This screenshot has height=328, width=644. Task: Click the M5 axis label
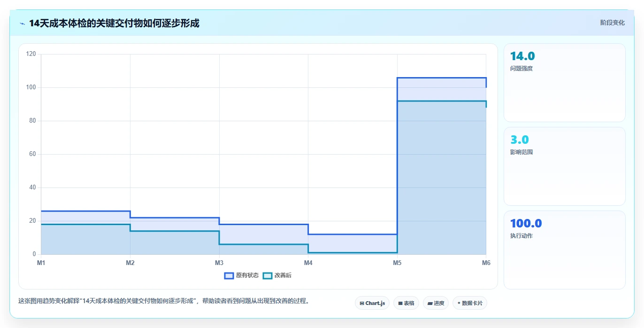397,263
